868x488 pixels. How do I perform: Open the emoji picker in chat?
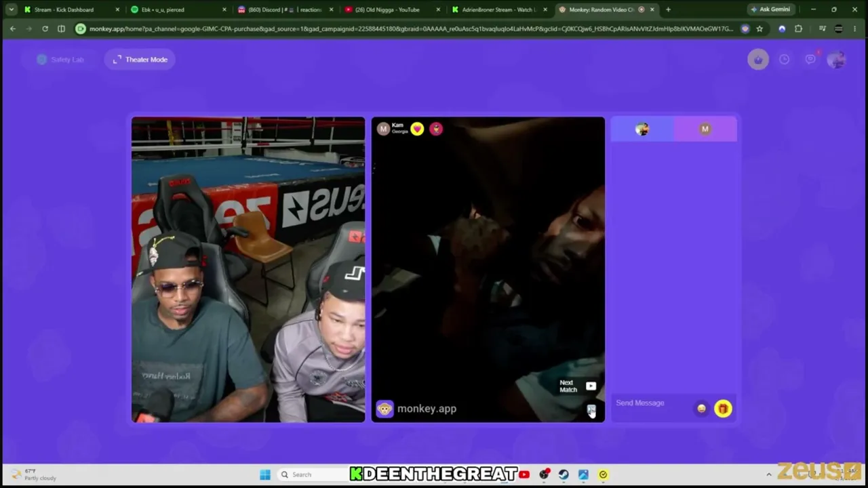[702, 408]
